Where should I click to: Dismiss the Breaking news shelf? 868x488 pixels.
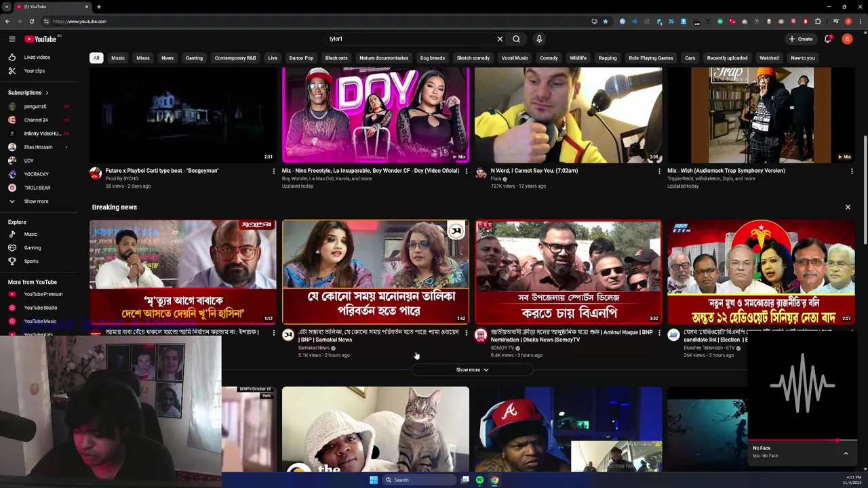[x=848, y=207]
